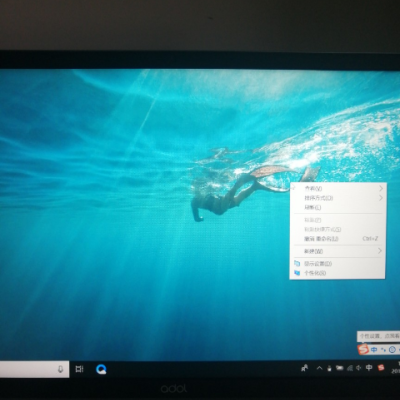Open the Task View icon in taskbar
This screenshot has width=400, height=400.
tap(79, 369)
